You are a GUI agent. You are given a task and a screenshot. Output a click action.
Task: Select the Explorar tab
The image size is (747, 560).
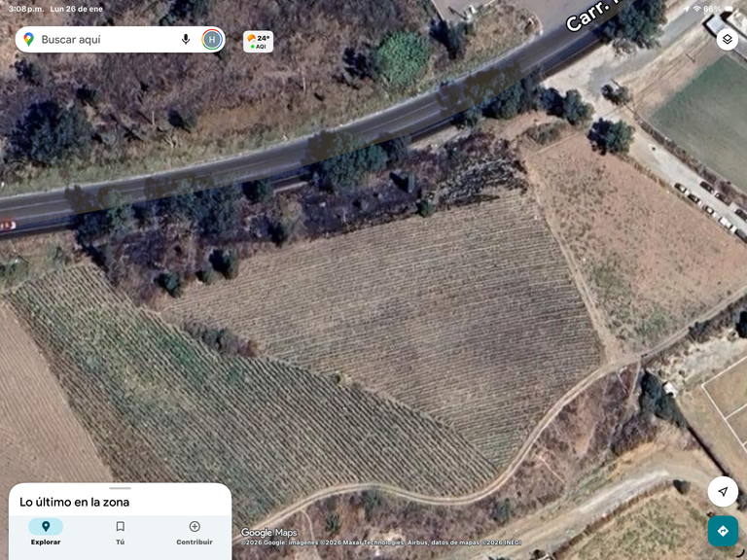pyautogui.click(x=46, y=533)
